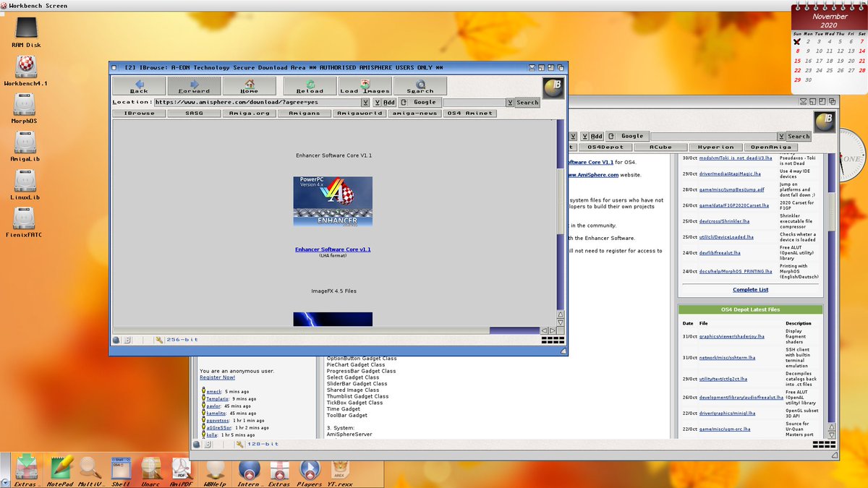The width and height of the screenshot is (868, 488).
Task: Open the Amigans fastlink
Action: tap(305, 114)
